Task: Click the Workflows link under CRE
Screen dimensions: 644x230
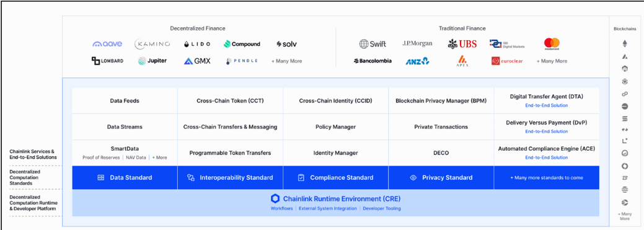Action: pyautogui.click(x=281, y=209)
